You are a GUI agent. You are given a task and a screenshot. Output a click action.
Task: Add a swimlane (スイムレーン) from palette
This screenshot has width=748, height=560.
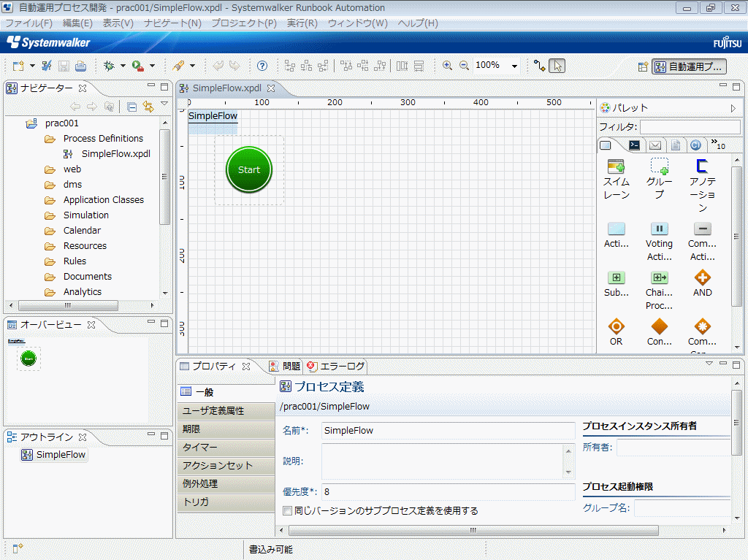coord(617,180)
